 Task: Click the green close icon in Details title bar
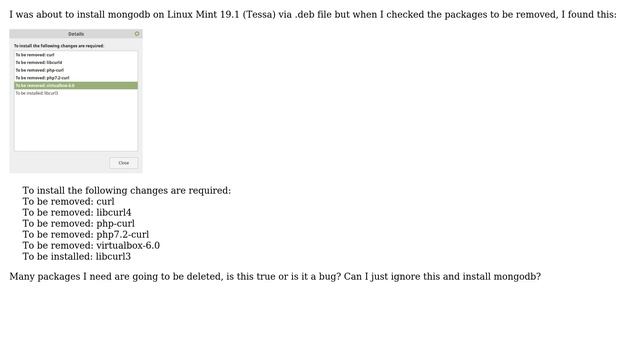pyautogui.click(x=137, y=34)
